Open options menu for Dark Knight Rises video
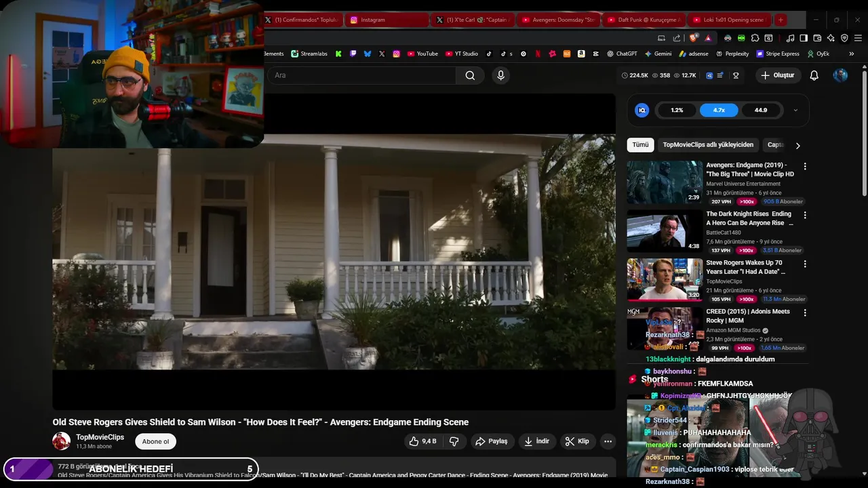The image size is (868, 488). pos(805,215)
